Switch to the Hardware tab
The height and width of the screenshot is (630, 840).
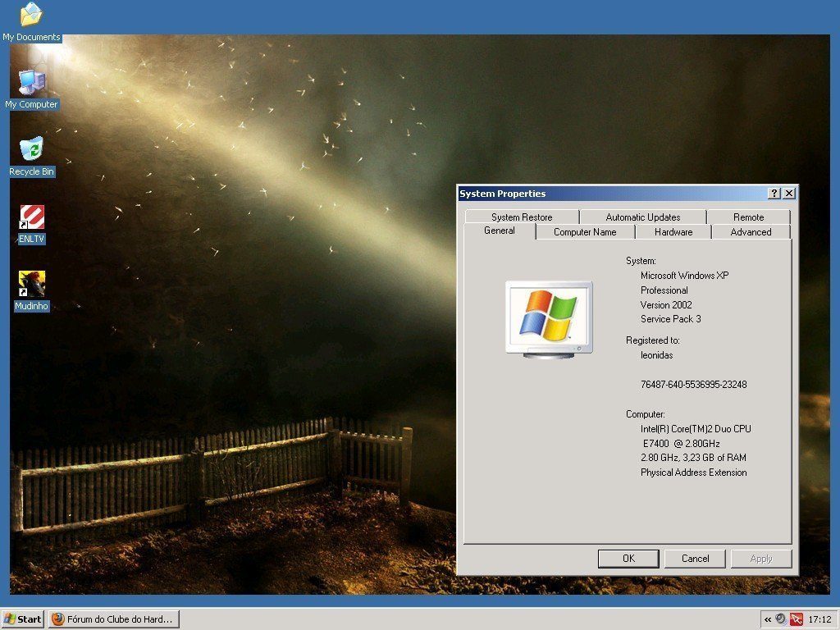click(673, 232)
